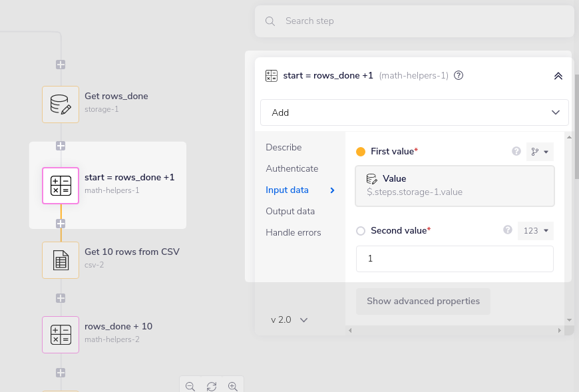The height and width of the screenshot is (392, 579).
Task: Click the zoom out magnifier icon
Action: [190, 386]
